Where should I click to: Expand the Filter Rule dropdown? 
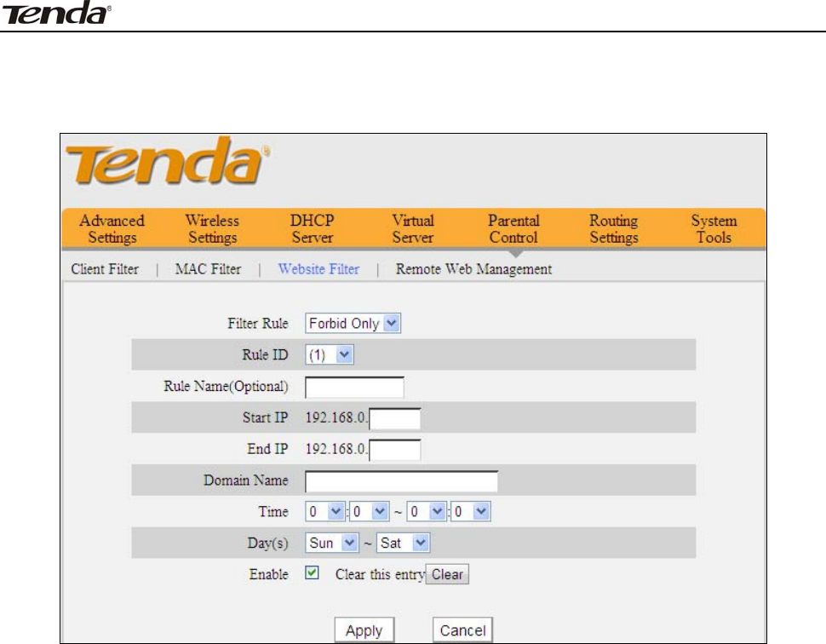353,323
